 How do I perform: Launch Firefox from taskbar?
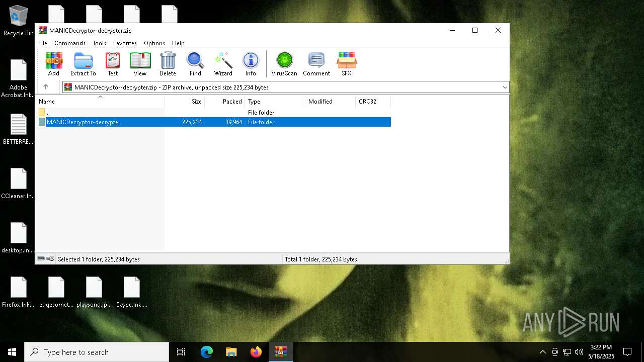click(x=256, y=352)
